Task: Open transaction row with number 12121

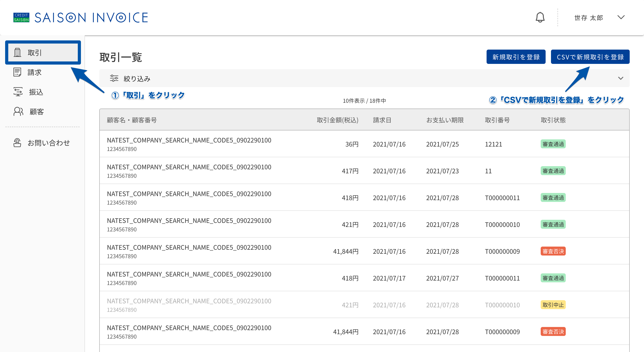Action: click(364, 144)
